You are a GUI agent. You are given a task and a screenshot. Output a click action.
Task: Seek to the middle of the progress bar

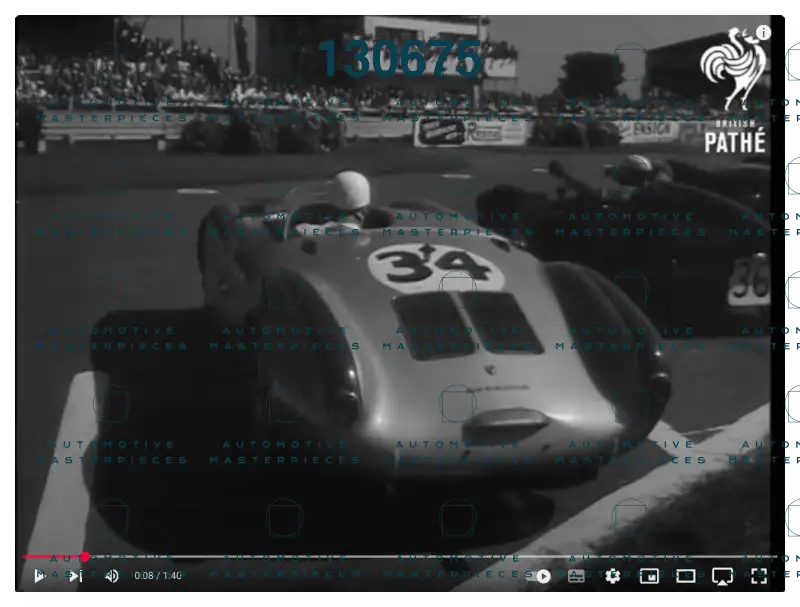[400, 557]
